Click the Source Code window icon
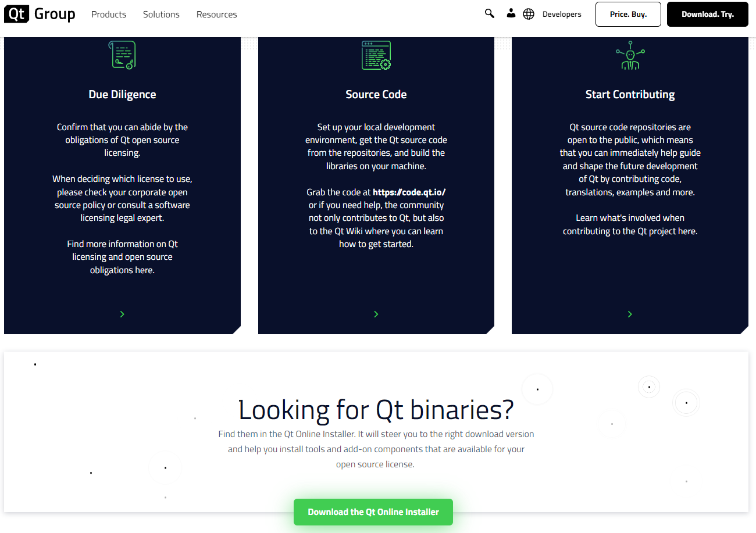Screen dimensions: 756x533 click(x=376, y=55)
